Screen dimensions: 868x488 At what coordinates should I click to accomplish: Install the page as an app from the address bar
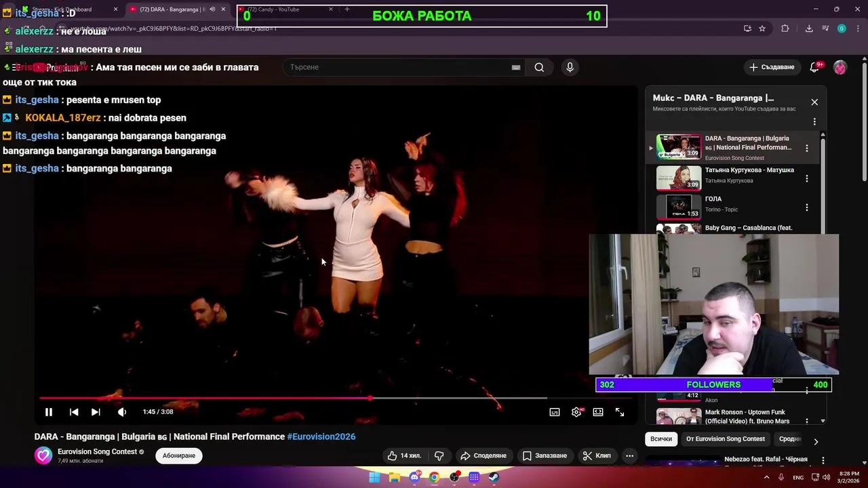[x=747, y=28]
